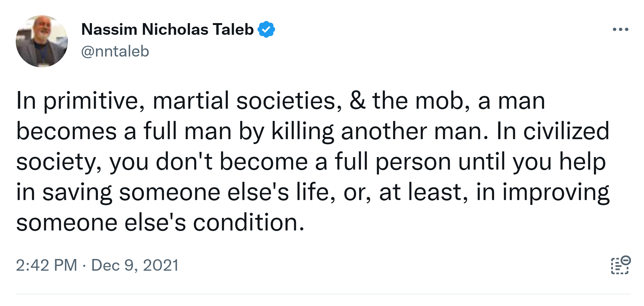Image resolution: width=644 pixels, height=306 pixels.
Task: Click the minus circle on the note icon
Action: (x=626, y=260)
